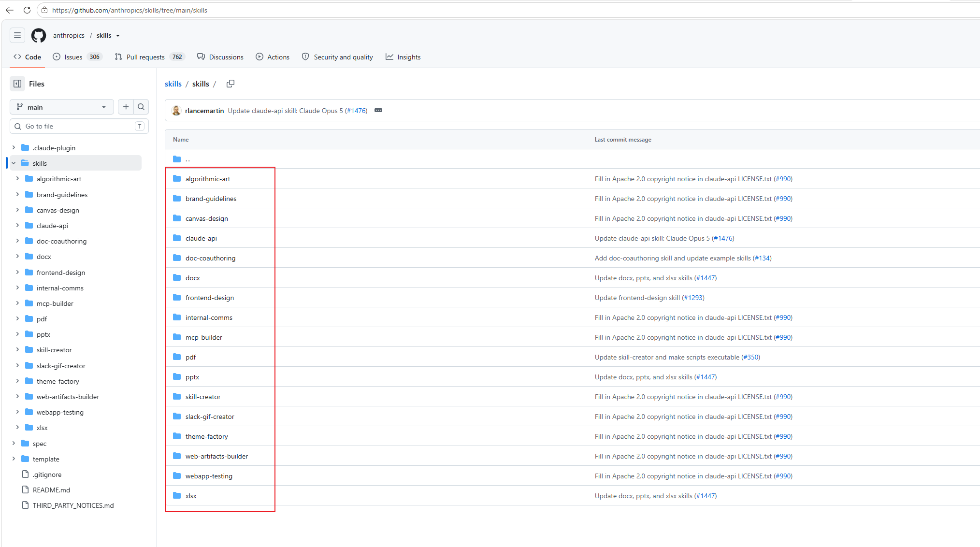Open pull request #350 link for pdf

click(x=751, y=357)
